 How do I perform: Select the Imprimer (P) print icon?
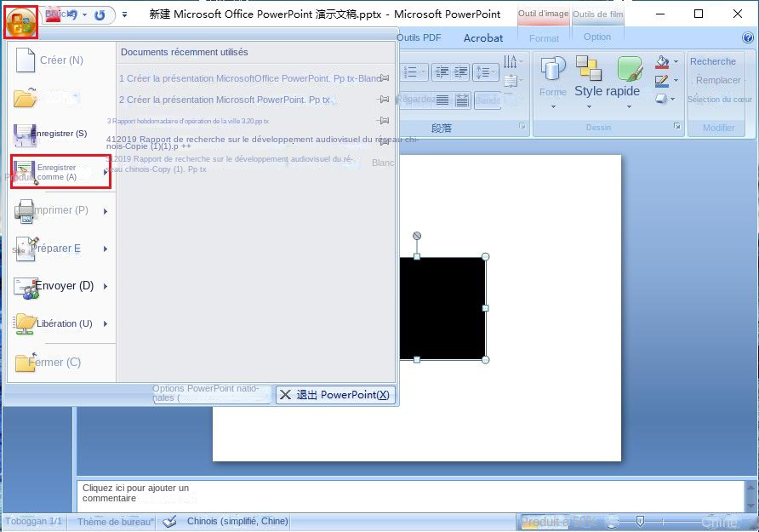[26, 209]
